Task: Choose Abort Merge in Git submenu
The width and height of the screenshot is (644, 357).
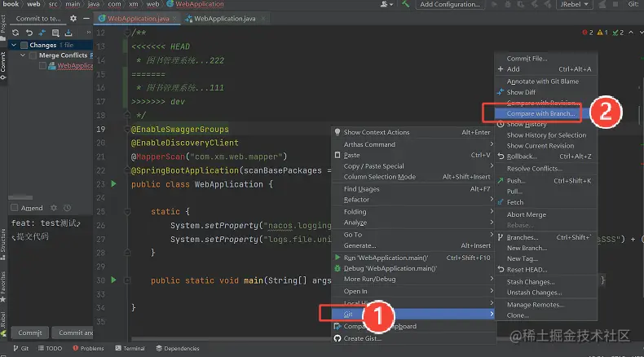Action: click(x=545, y=214)
